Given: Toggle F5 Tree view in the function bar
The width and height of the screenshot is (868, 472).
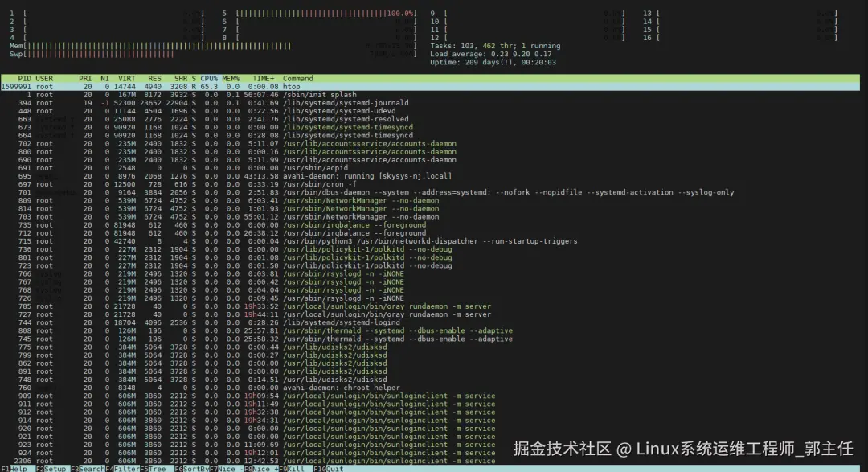Looking at the screenshot, I should (x=154, y=469).
